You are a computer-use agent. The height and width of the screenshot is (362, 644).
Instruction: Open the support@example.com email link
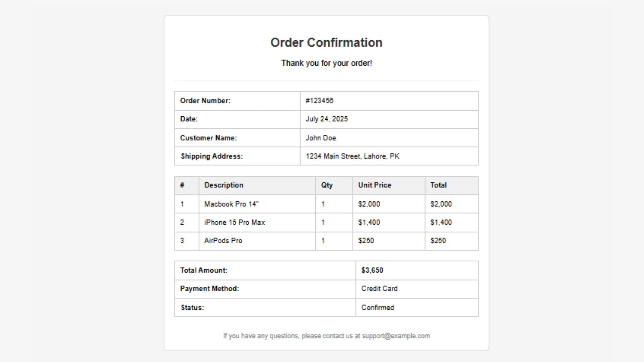[396, 336]
